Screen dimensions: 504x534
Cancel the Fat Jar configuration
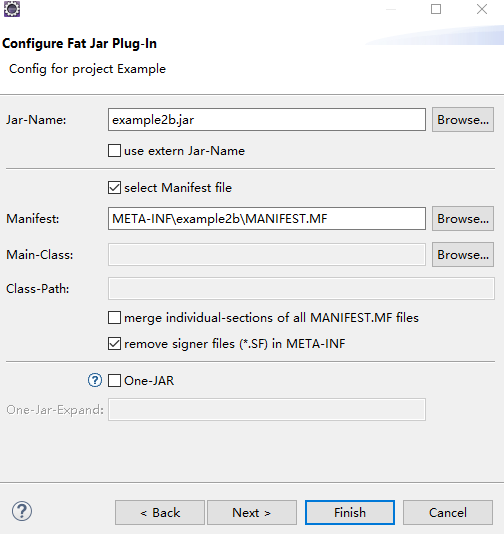(x=448, y=513)
